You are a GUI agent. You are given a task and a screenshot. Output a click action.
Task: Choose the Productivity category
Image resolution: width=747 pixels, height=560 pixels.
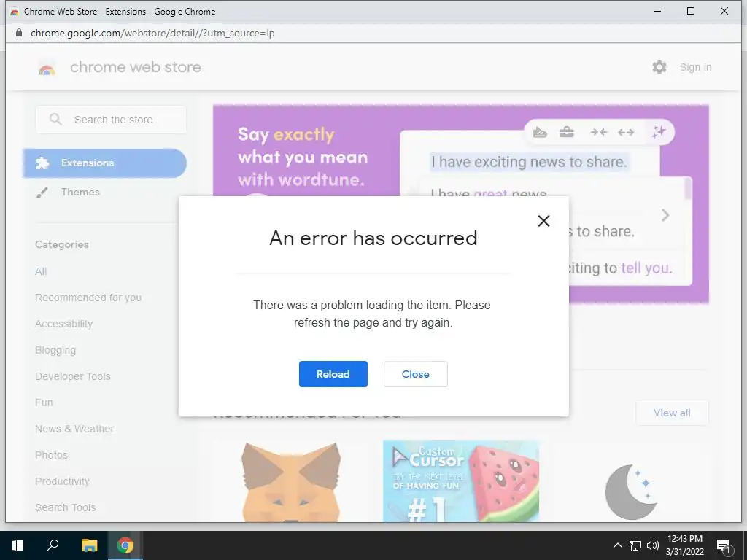click(x=63, y=481)
